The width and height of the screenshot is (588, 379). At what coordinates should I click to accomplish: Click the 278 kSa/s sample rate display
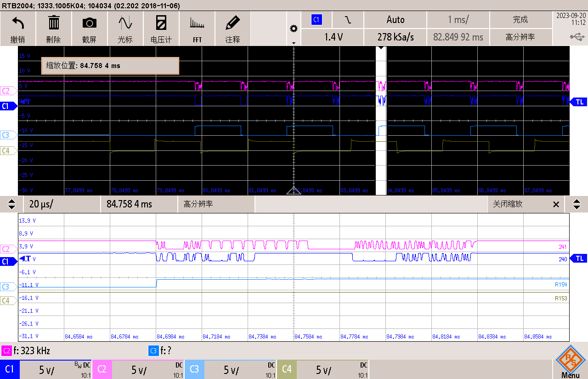click(396, 37)
